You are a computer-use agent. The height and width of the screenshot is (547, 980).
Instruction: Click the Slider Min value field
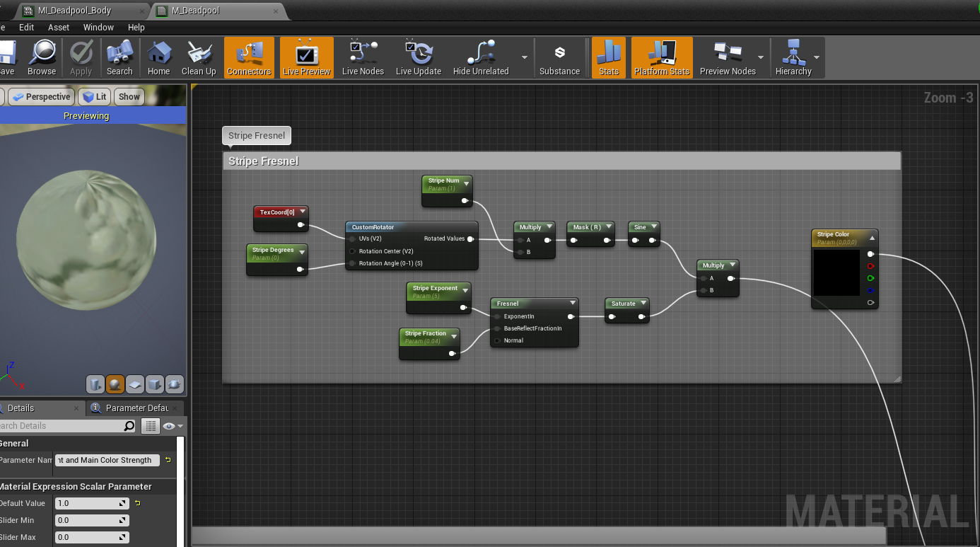93,520
